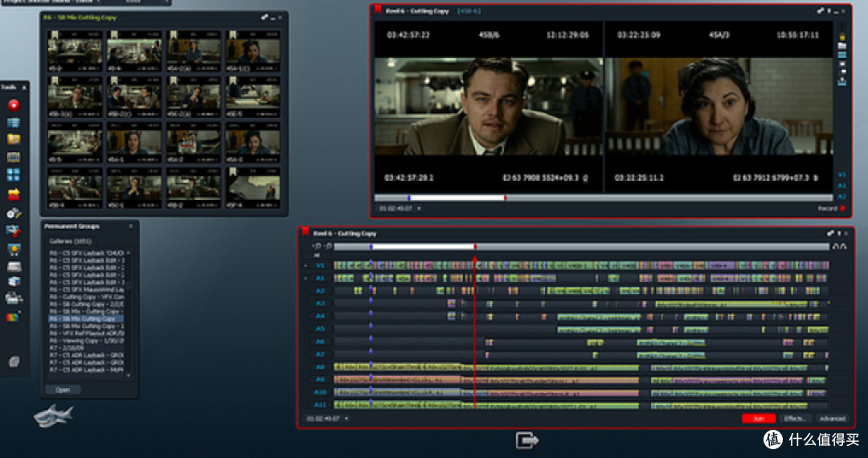Click the blue four-tile grid tool icon
Screen dimensions: 868x458
[14, 175]
